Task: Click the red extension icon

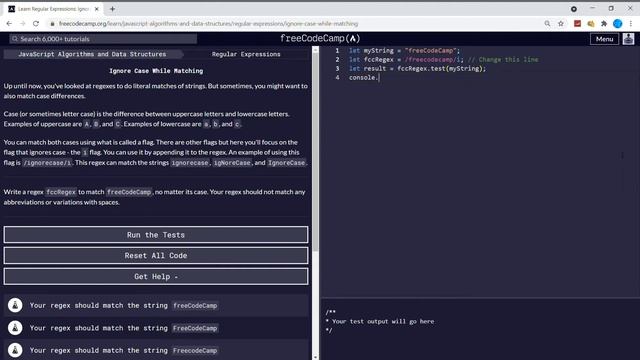Action: 577,24
